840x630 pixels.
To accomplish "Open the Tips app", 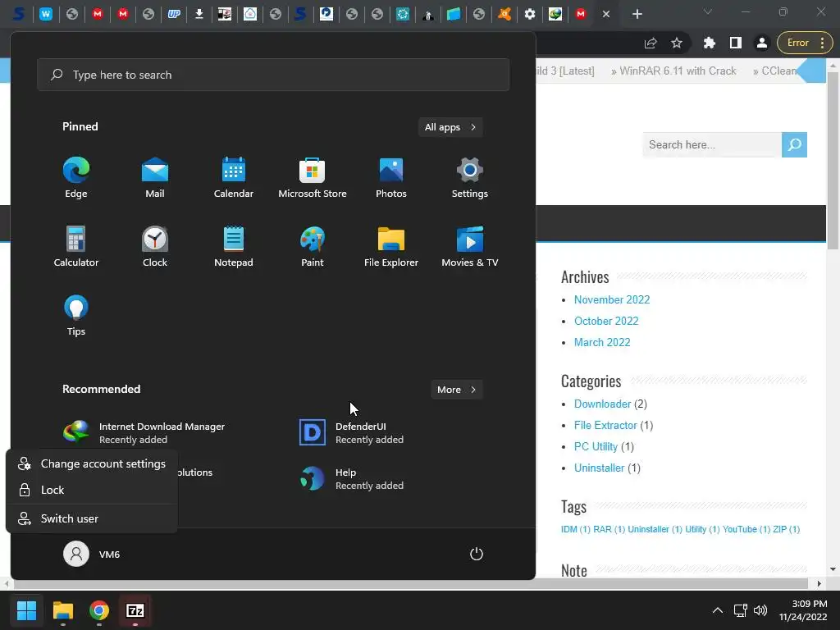I will 76,315.
